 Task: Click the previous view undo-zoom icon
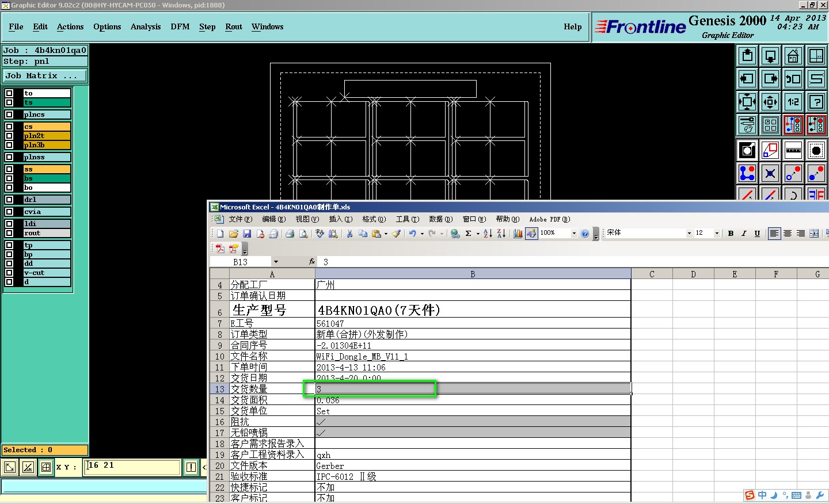793,79
